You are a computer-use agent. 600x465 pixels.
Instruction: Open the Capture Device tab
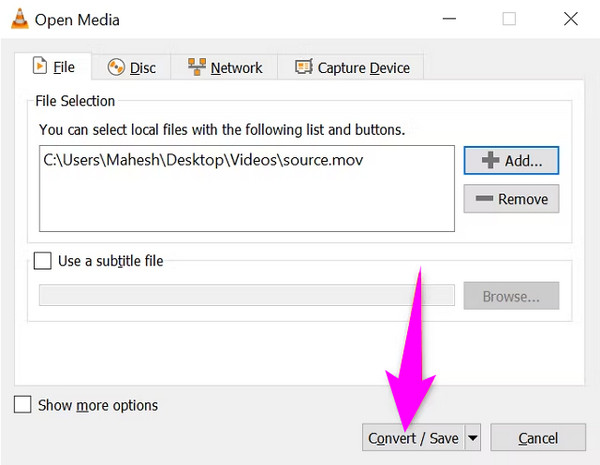(x=351, y=68)
